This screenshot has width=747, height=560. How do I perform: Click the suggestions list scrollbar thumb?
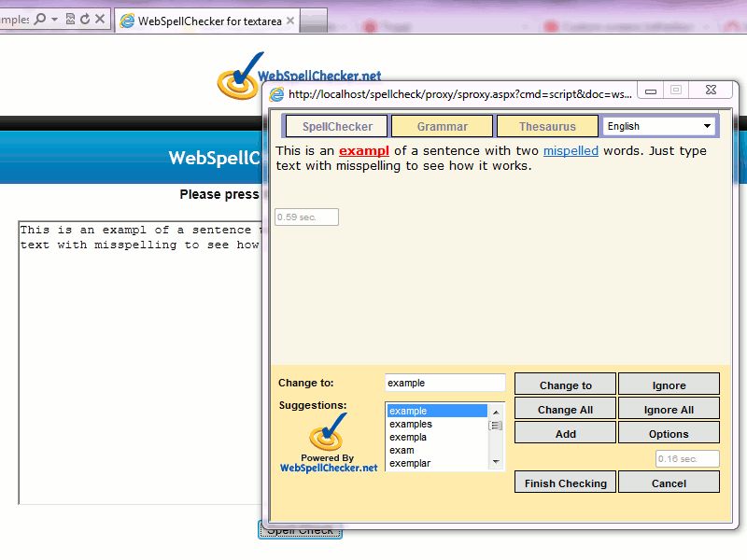(x=496, y=426)
